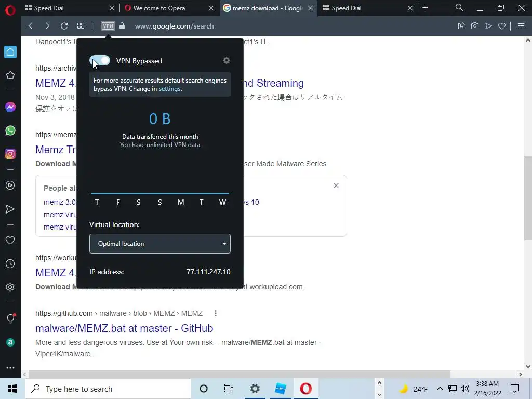Open My Flow arrow in sidebar
Viewport: 532px width, 399px height.
coord(10,209)
